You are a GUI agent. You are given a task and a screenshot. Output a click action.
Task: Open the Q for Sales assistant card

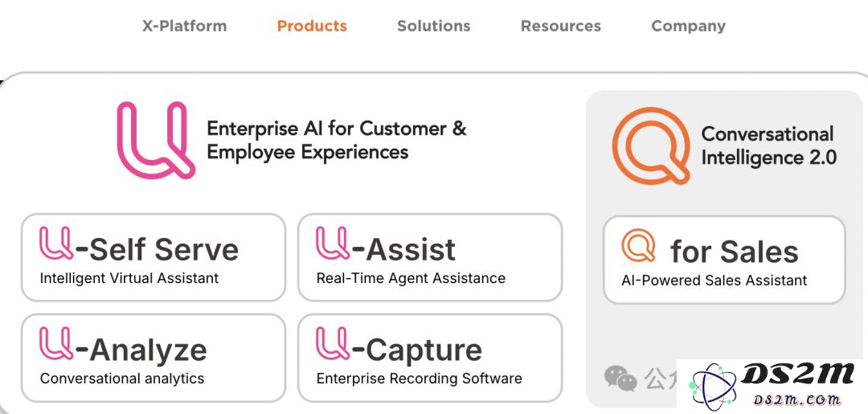724,260
